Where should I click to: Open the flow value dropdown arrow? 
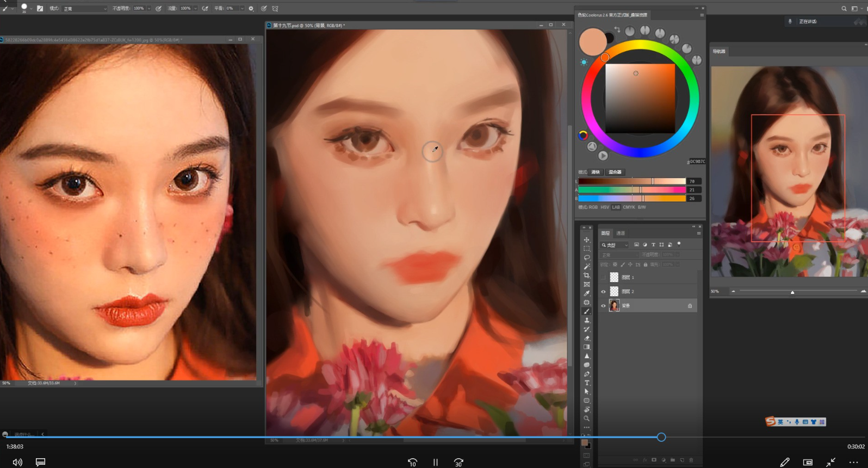(195, 9)
